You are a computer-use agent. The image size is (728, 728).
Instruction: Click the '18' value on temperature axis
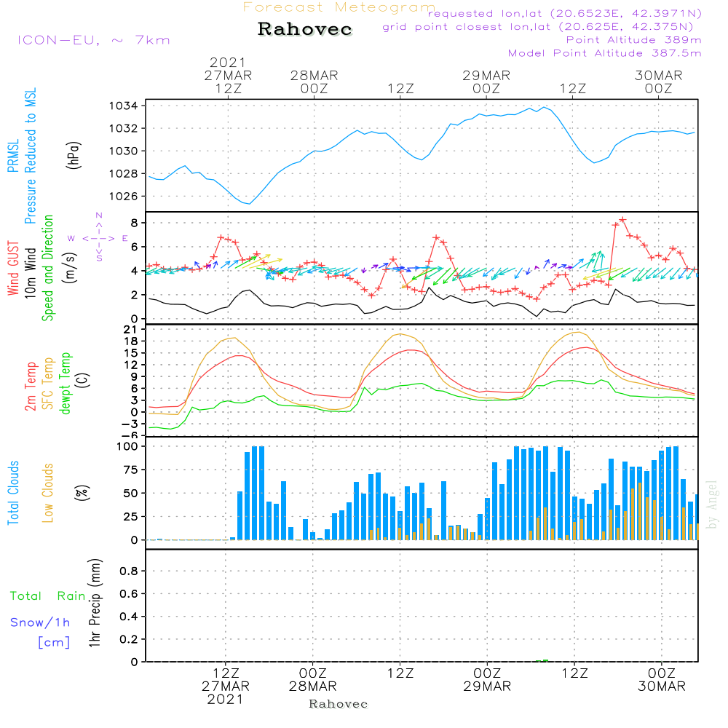131,341
